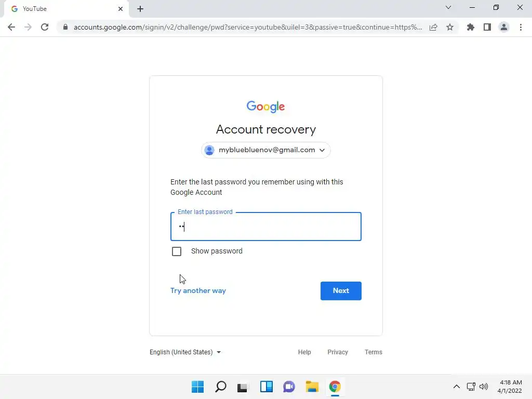Image resolution: width=532 pixels, height=399 pixels.
Task: Change language English (United States) dropdown
Action: (185, 352)
